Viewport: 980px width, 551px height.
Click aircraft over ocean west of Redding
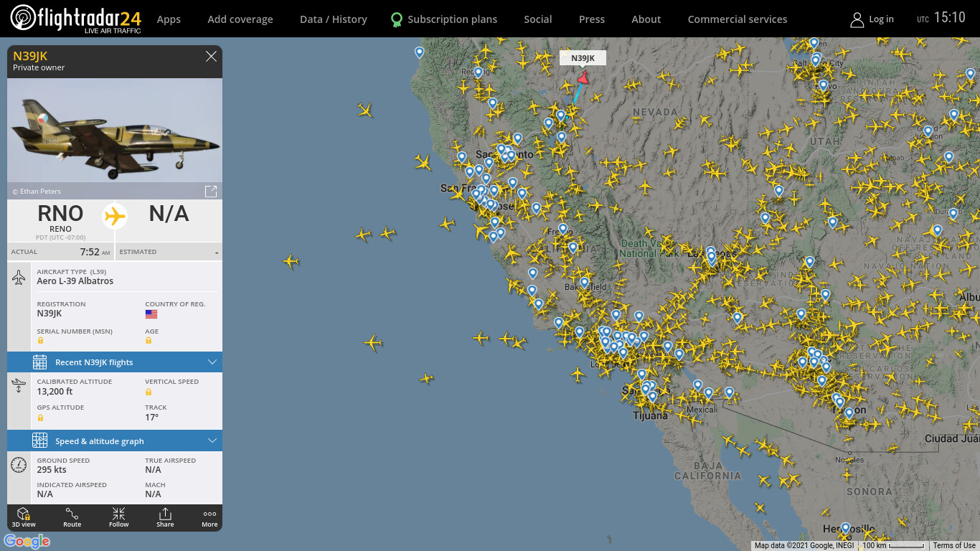click(365, 110)
